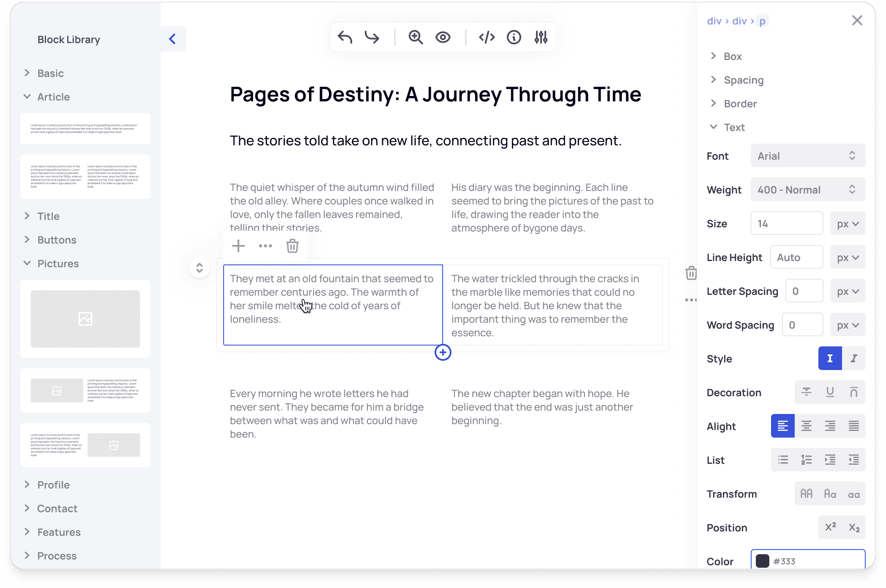Screen dimensions: 886x588
Task: Apply overline decoration
Action: (x=854, y=392)
